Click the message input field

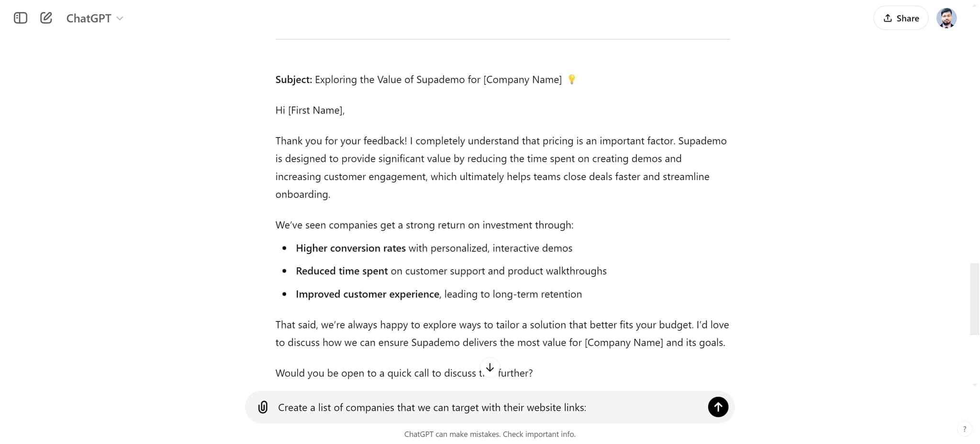click(479, 407)
